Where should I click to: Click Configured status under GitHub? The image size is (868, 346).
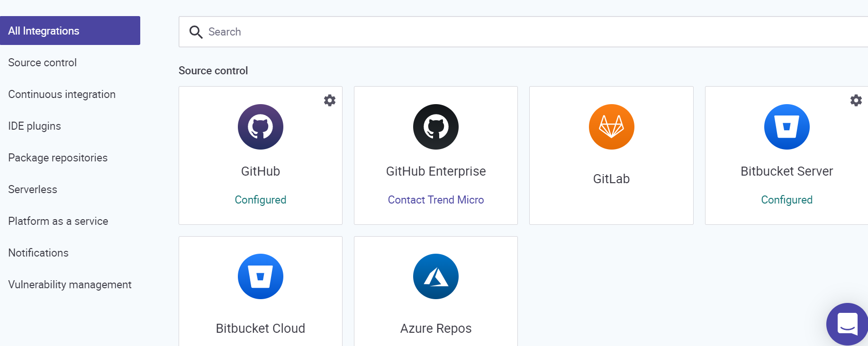[x=261, y=200]
